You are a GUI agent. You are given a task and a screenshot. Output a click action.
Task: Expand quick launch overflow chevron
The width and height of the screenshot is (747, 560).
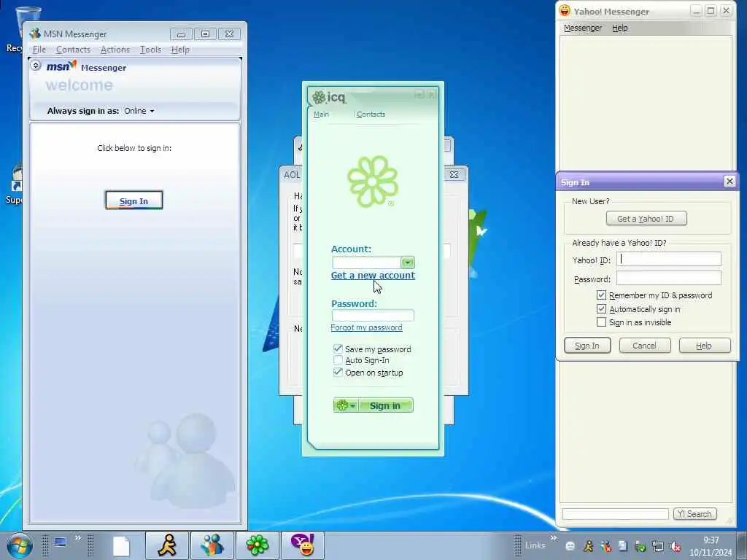pos(77,538)
